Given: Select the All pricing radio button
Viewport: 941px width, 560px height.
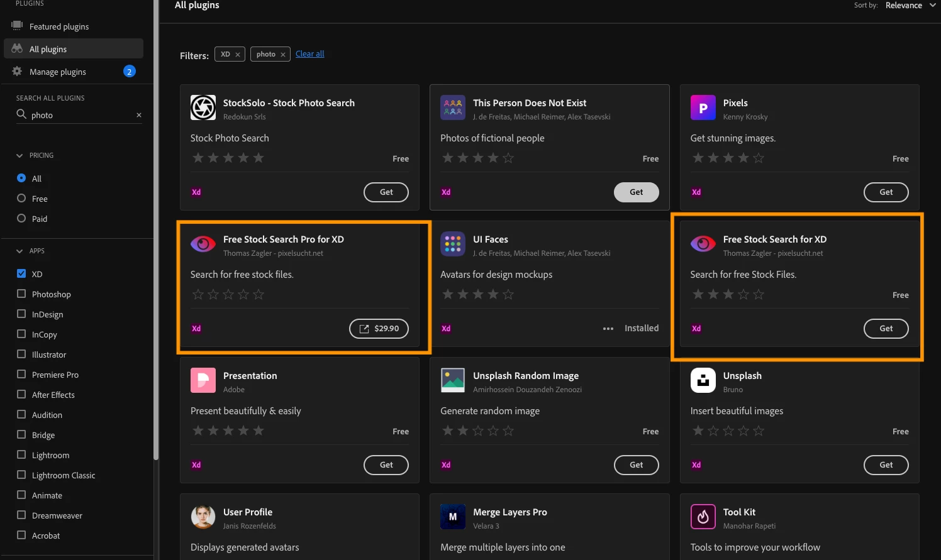Looking at the screenshot, I should [21, 178].
